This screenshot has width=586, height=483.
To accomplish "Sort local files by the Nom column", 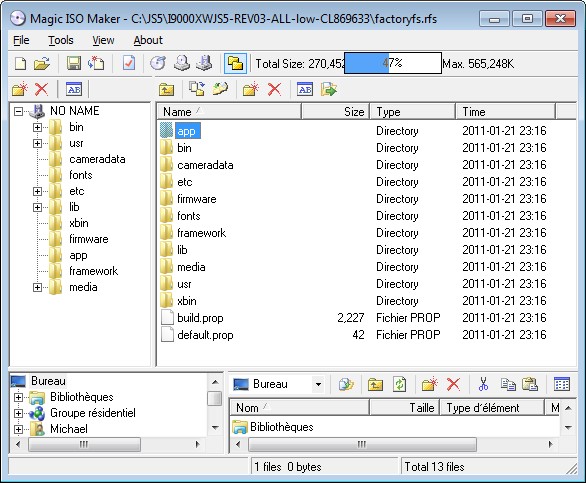I will pos(299,407).
